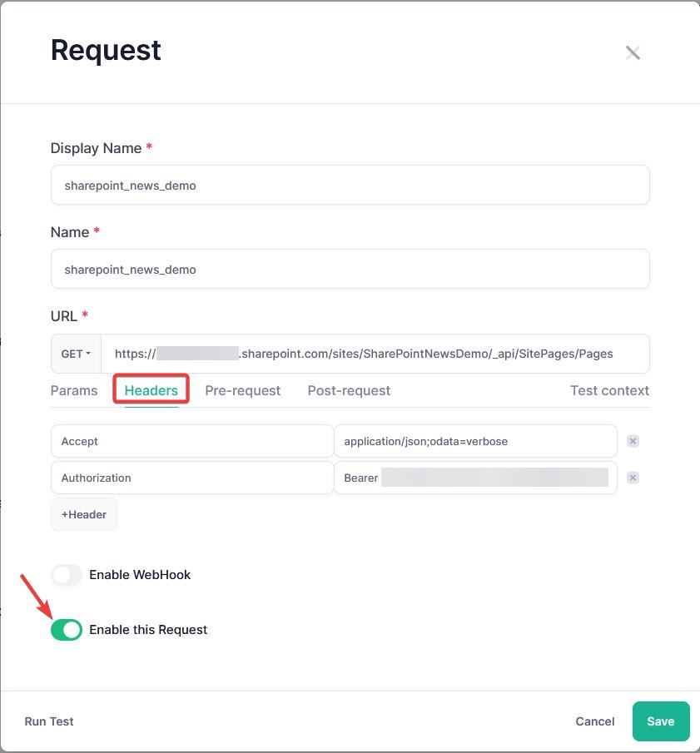Viewport: 700px width, 753px height.
Task: Enable the WebHook toggle
Action: pyautogui.click(x=66, y=575)
